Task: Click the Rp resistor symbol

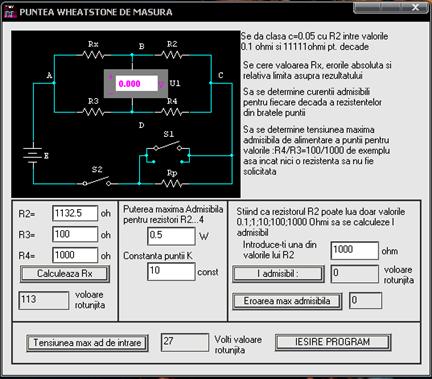Action: [x=172, y=183]
